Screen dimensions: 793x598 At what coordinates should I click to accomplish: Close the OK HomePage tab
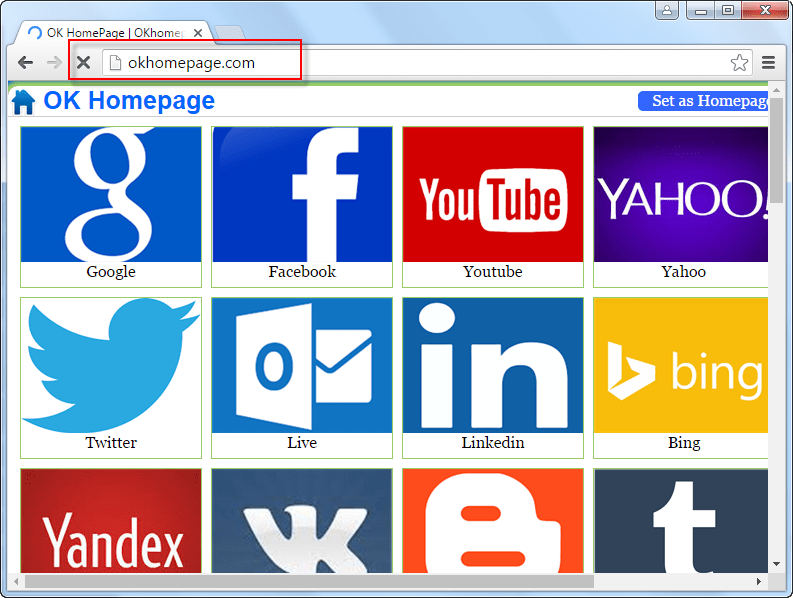pyautogui.click(x=198, y=33)
